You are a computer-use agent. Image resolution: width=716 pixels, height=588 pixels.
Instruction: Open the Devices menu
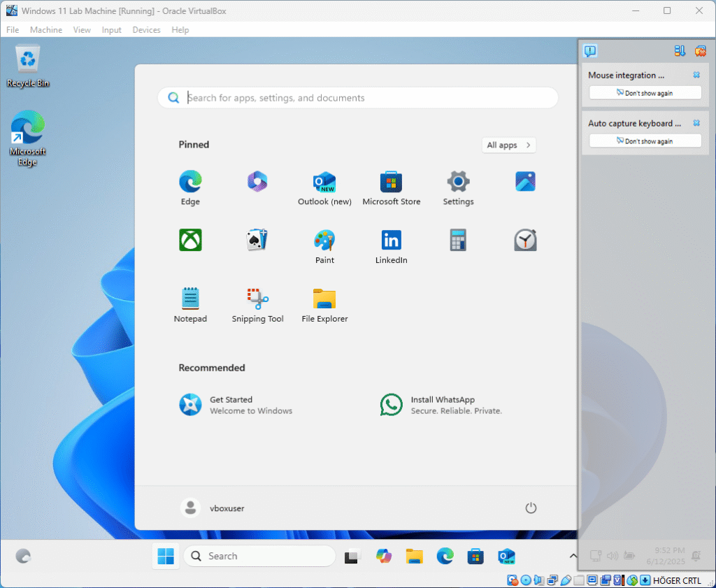pos(147,29)
